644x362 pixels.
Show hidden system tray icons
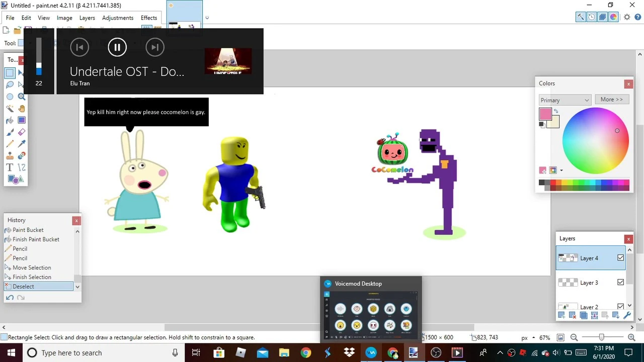click(x=500, y=352)
